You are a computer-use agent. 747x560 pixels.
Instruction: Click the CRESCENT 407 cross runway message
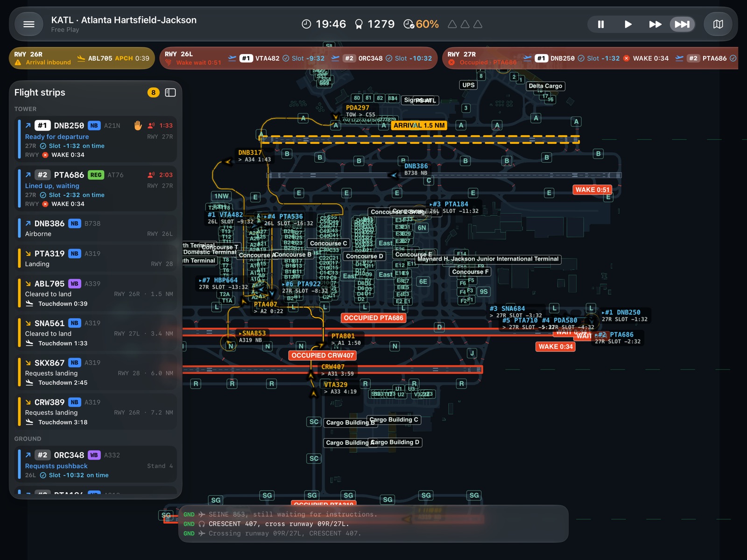pos(279,524)
